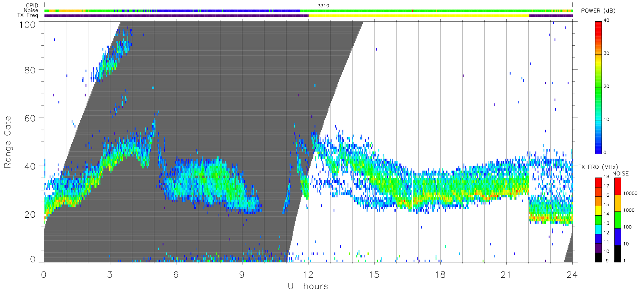This screenshot has height=297, width=644.
Task: Click the 14 MHz tick label
Action: [606, 214]
